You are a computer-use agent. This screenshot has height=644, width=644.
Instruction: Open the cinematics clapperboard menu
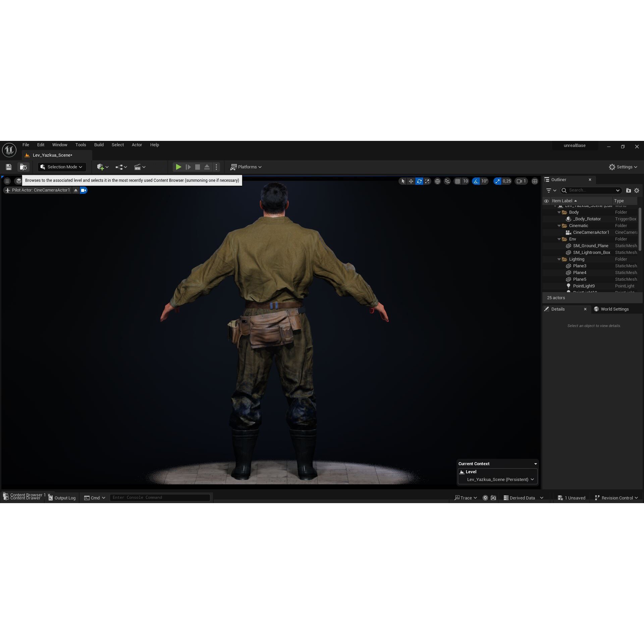[x=140, y=167]
